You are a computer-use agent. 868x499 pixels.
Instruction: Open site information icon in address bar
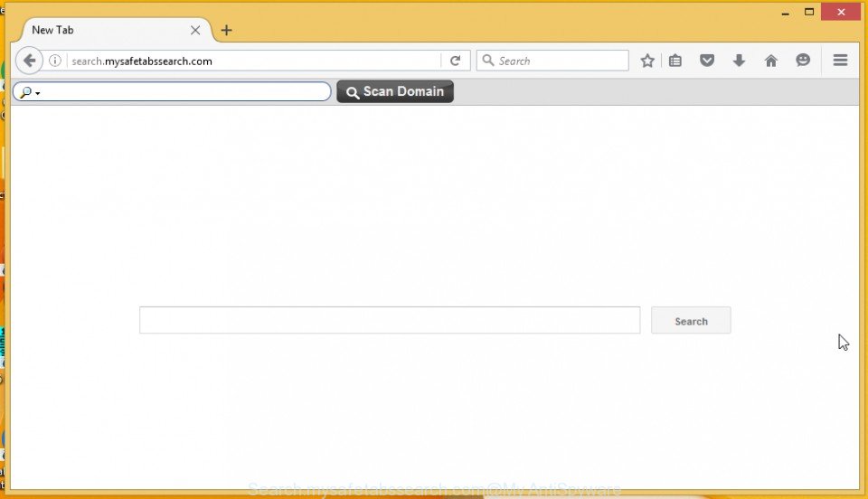[x=55, y=61]
